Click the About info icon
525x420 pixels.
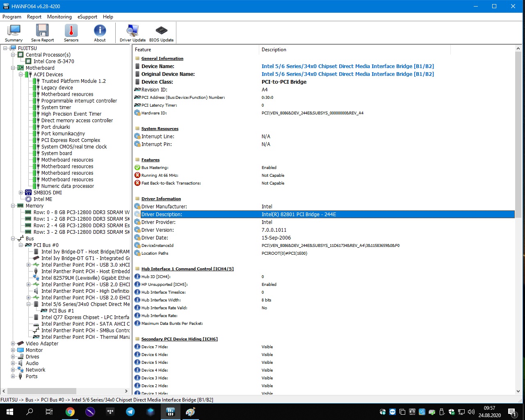coord(100,33)
